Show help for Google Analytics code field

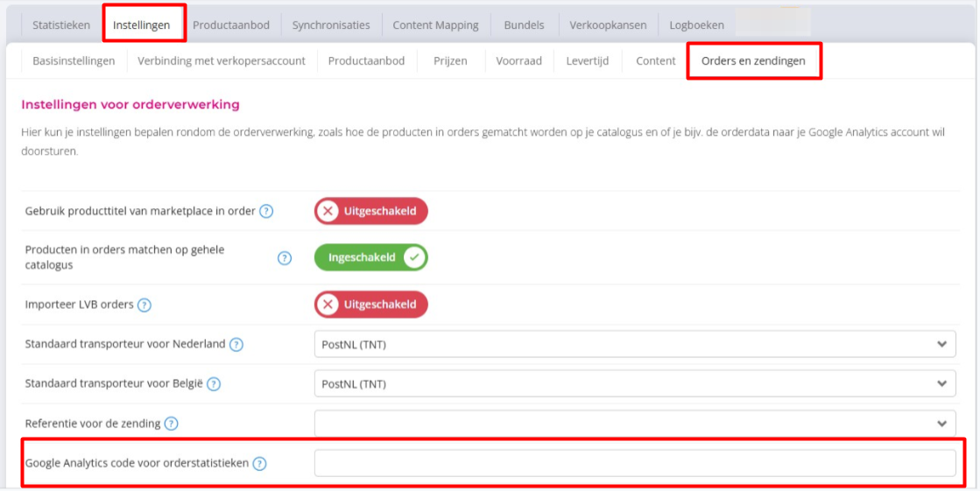259,464
